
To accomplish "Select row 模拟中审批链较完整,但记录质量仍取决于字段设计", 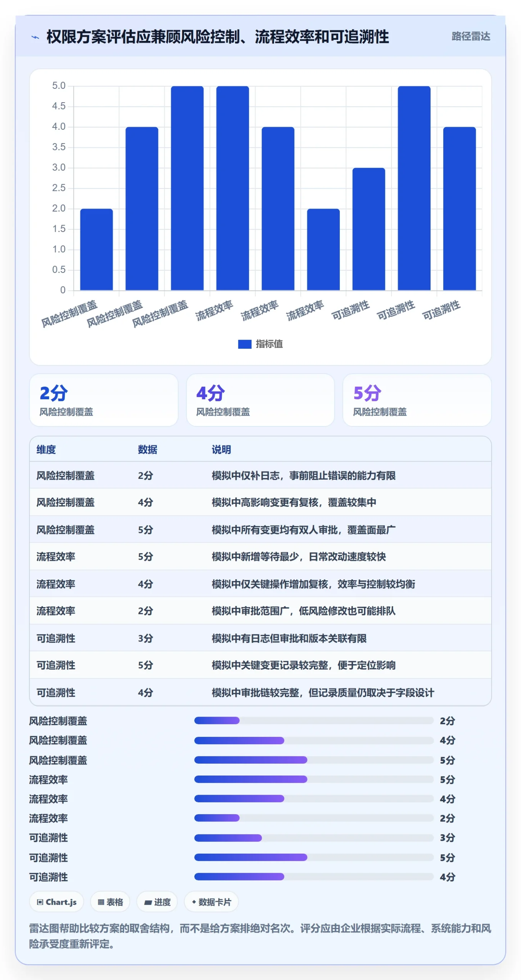I will click(260, 693).
